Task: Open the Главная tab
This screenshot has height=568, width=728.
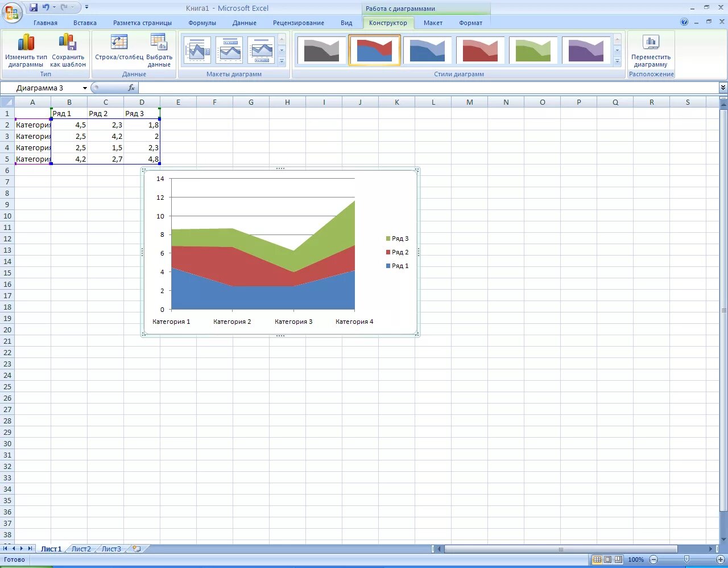Action: coord(45,23)
